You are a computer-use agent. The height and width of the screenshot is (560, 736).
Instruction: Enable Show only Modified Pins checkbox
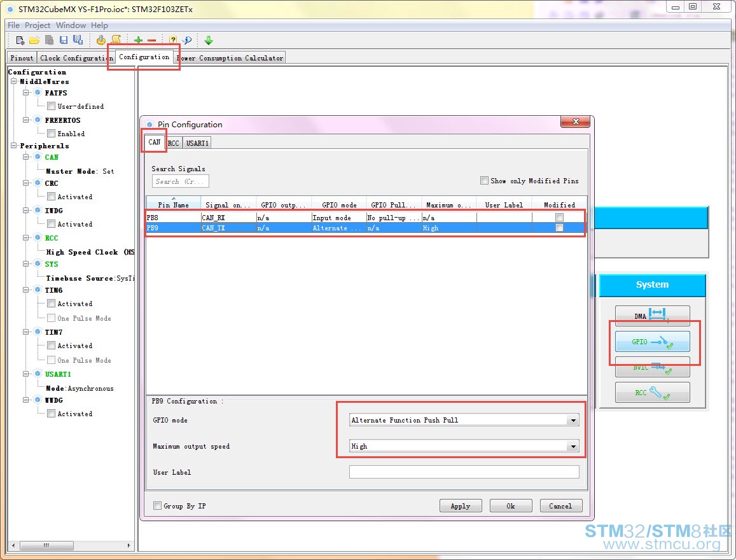click(484, 180)
